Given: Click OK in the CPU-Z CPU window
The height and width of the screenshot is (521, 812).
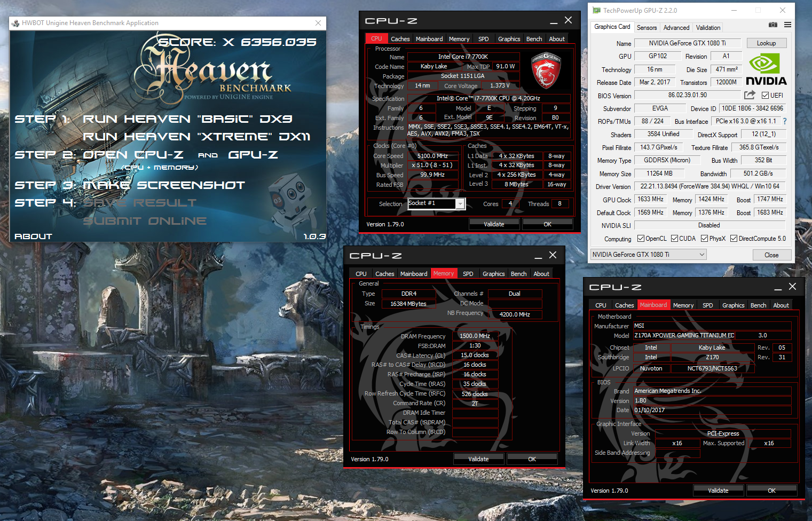Looking at the screenshot, I should click(547, 224).
